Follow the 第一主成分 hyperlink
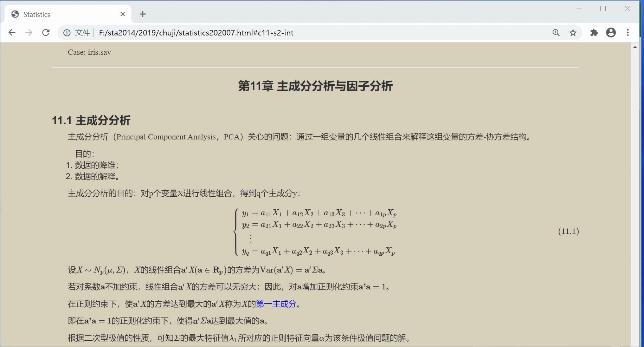Viewport: 644px width, 347px height. pyautogui.click(x=276, y=304)
